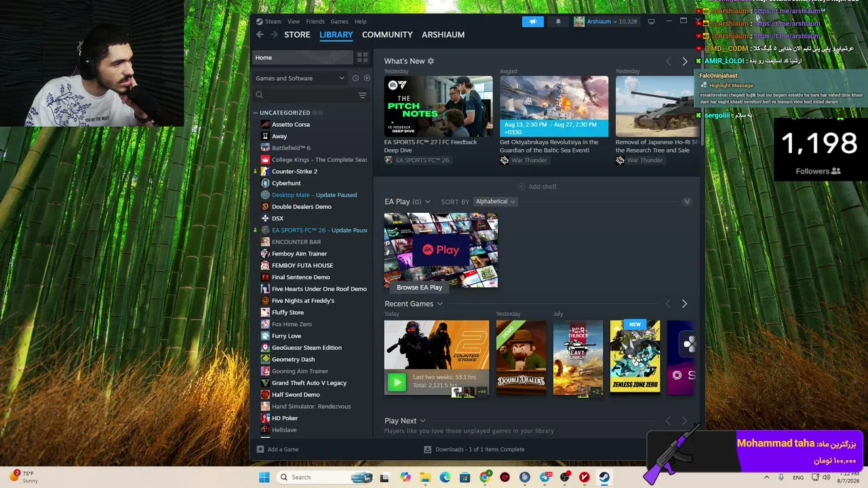Open the Pitch Notes news thumbnail

pos(438,106)
